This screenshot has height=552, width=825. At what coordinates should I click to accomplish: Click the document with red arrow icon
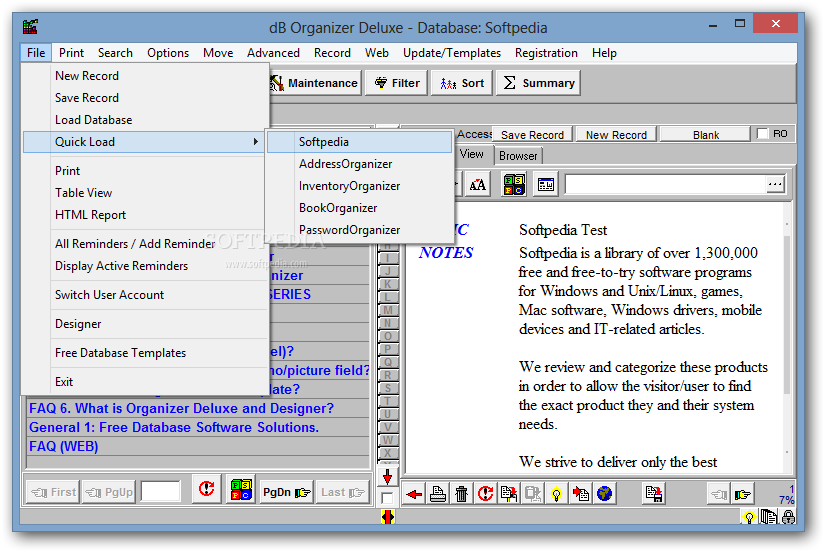click(x=580, y=494)
